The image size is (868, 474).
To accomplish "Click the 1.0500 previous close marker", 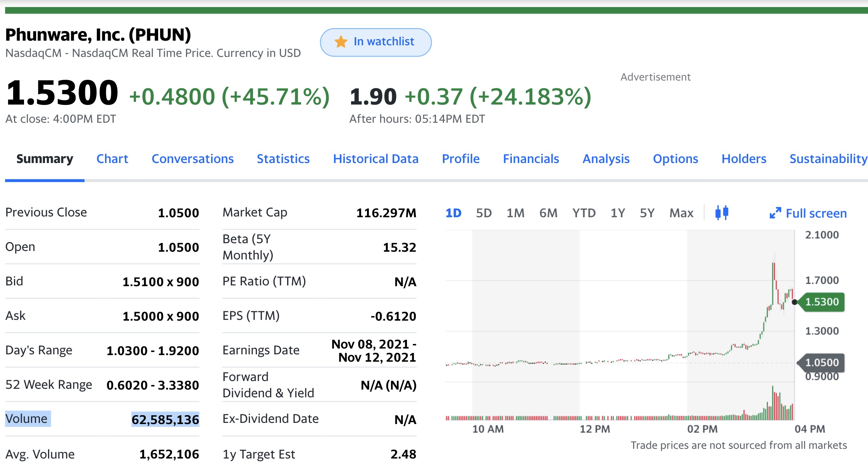I will coord(821,362).
